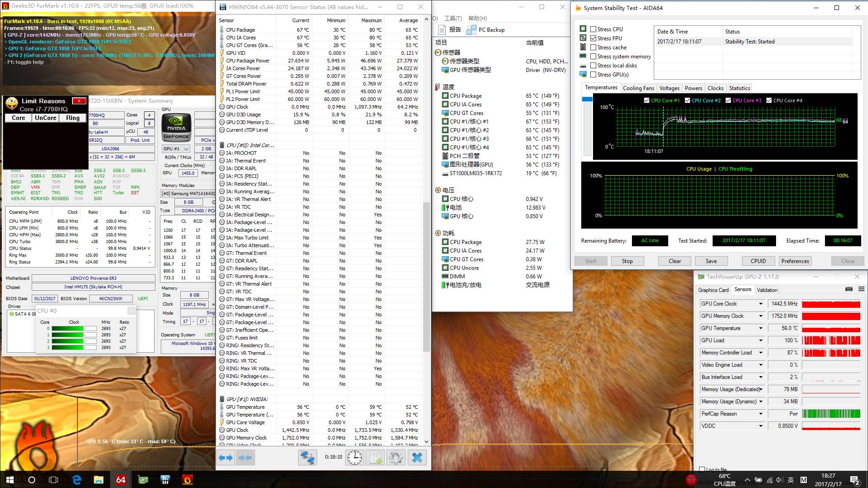Screen dimensions: 868x488
Task: Open Memory Controller Load sensor dropdown
Action: click(761, 353)
